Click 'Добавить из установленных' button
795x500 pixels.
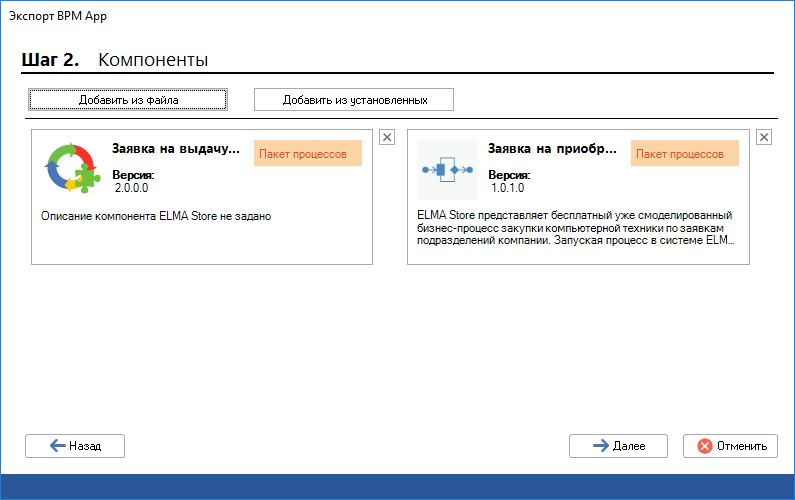coord(354,99)
